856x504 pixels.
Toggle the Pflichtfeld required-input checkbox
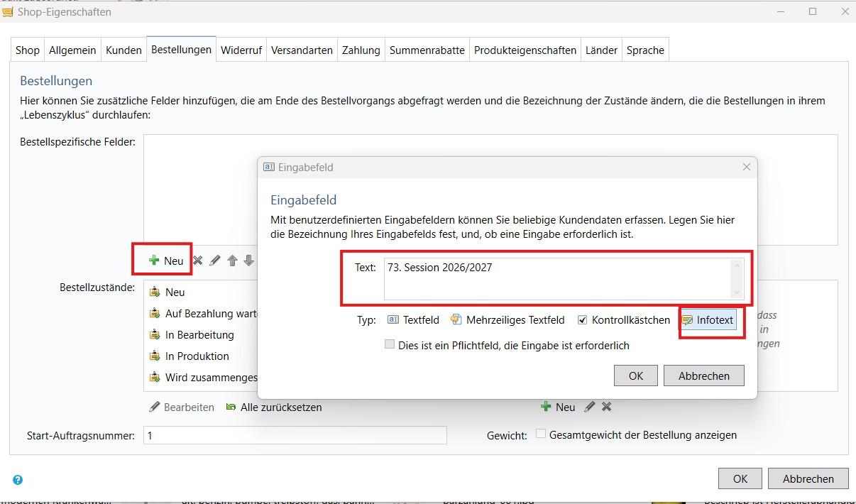[389, 345]
